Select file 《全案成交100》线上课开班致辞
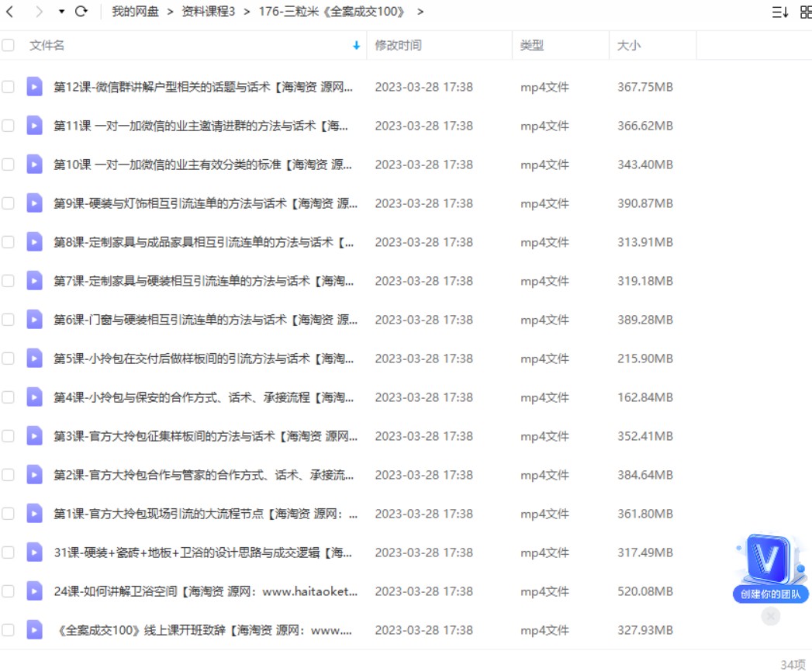 click(203, 630)
